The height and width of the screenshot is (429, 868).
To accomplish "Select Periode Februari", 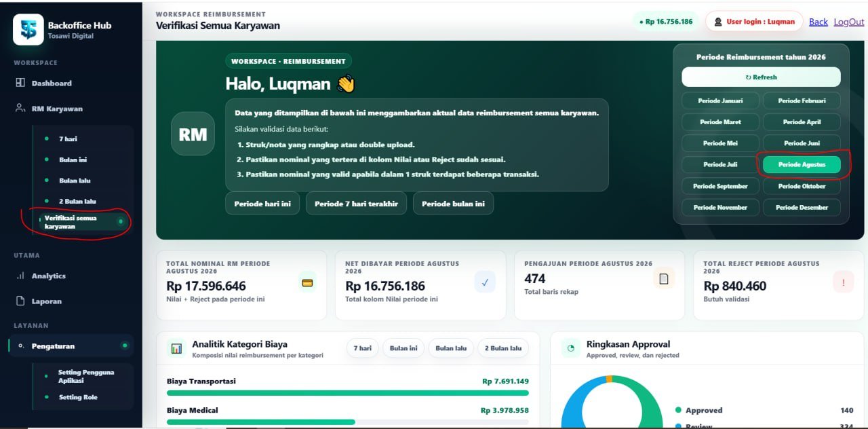I will tap(802, 100).
